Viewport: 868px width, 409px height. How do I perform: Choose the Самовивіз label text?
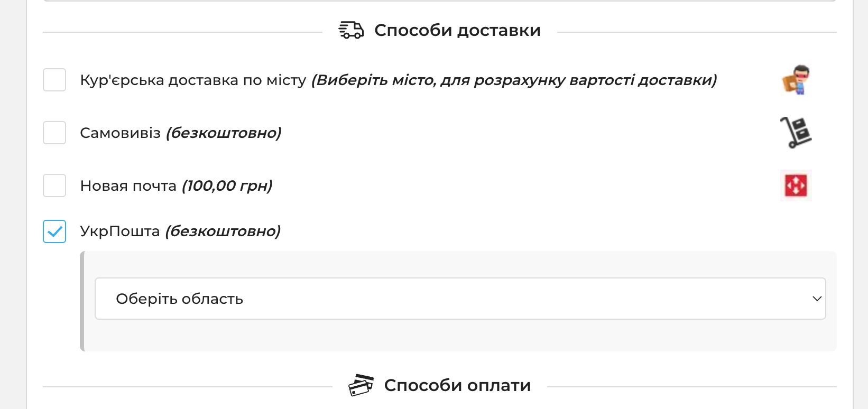(120, 133)
